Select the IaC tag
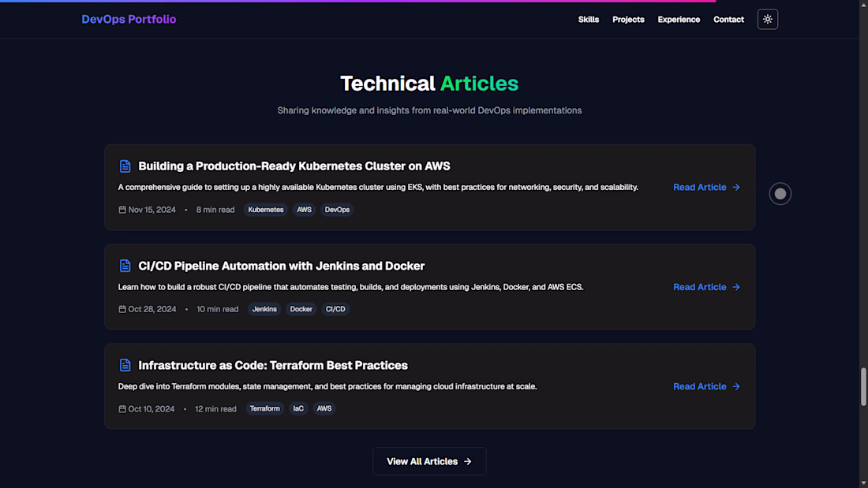Screen dimensions: 868x488 298,408
